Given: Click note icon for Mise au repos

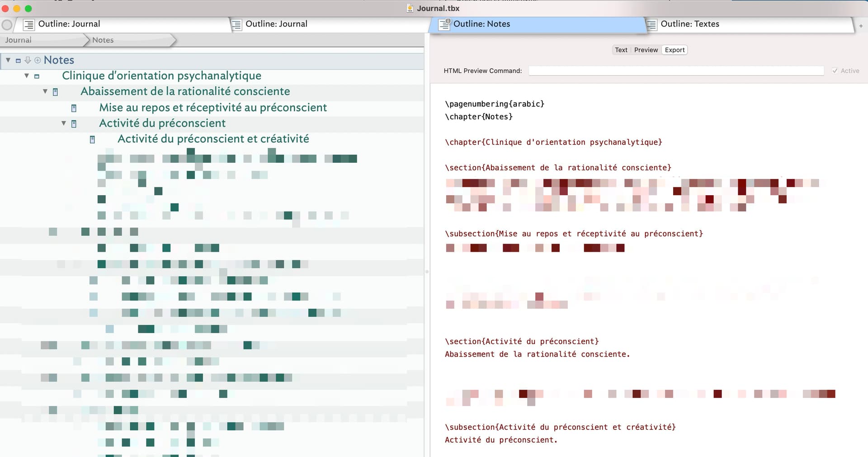Looking at the screenshot, I should [x=74, y=108].
